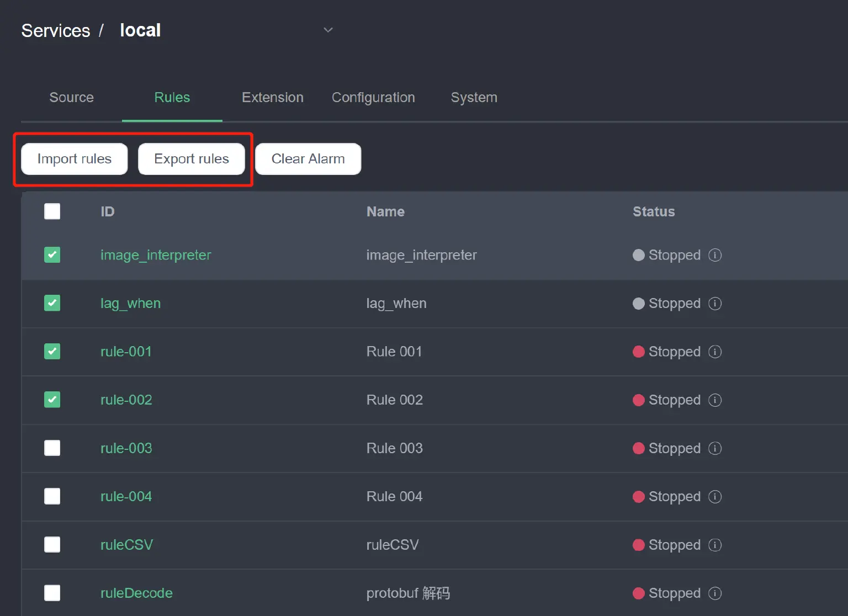Open info icon for lag_when status
Image resolution: width=848 pixels, height=616 pixels.
(x=715, y=304)
